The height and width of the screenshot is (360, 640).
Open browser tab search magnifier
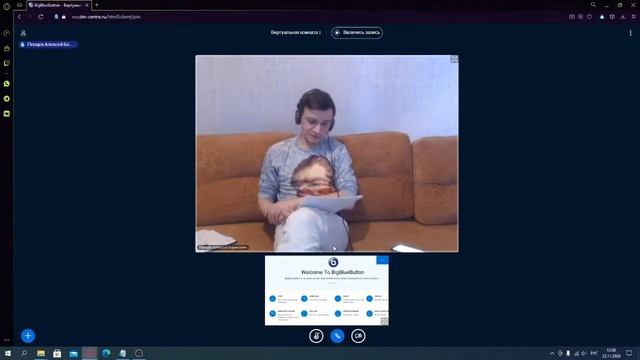pos(593,5)
